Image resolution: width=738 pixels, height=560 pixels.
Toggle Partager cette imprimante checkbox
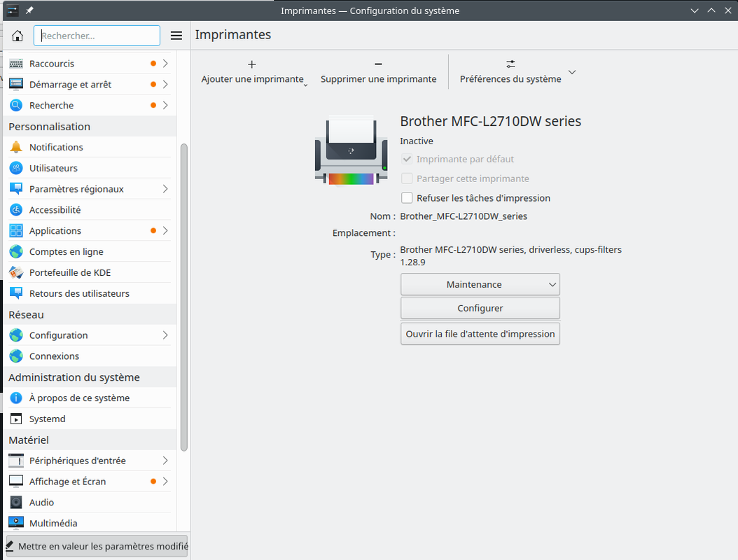pos(407,178)
